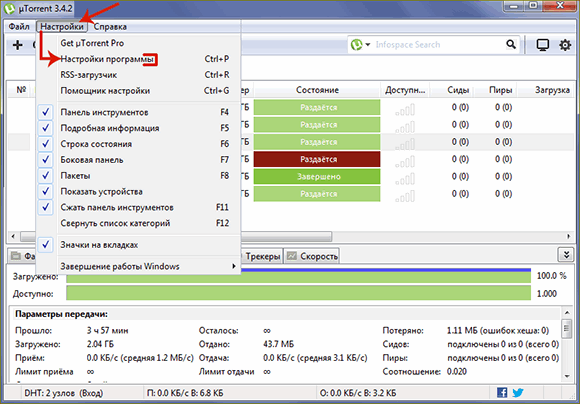Maximize the µTorrent window
Image resolution: width=580 pixels, height=404 pixels.
point(533,6)
